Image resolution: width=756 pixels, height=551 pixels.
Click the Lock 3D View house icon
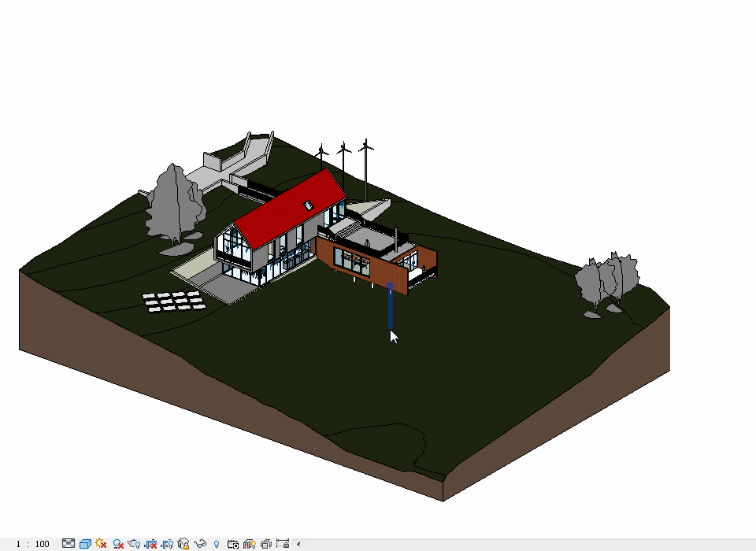point(183,544)
